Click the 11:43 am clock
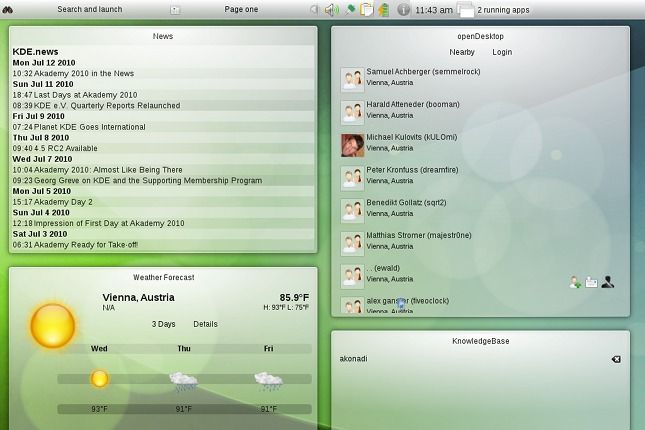 [434, 10]
